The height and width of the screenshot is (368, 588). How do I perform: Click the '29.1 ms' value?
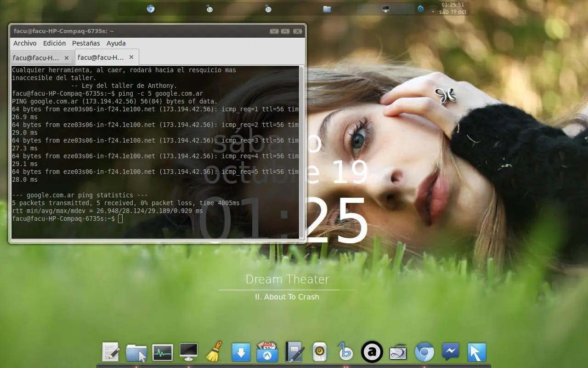tap(25, 164)
